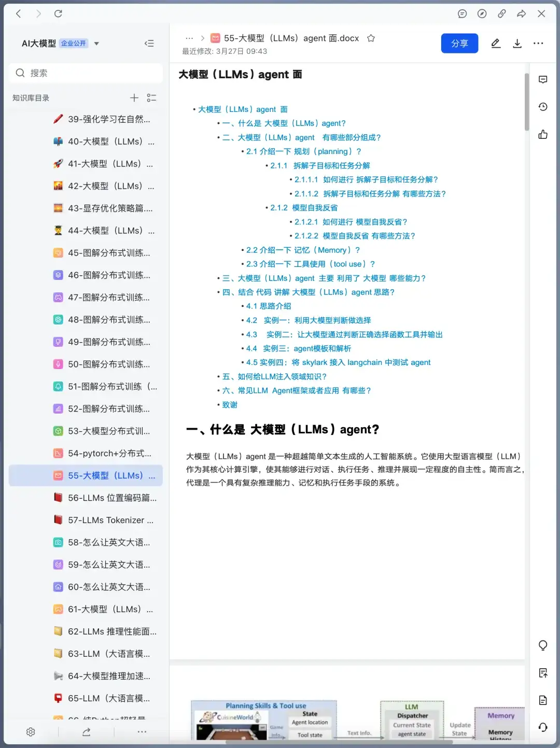Copy the document link
This screenshot has height=748, width=560.
tap(501, 14)
